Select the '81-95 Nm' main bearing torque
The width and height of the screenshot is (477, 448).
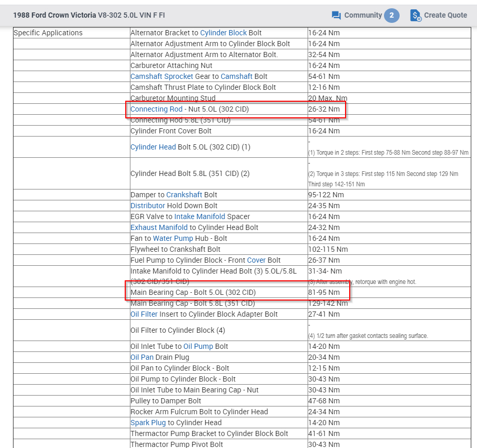tap(324, 292)
